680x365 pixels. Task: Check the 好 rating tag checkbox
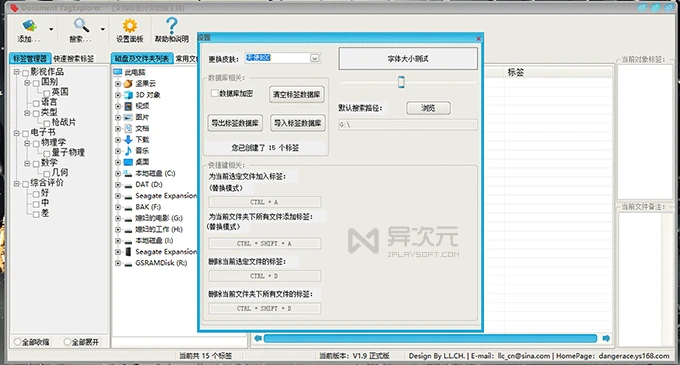[36, 194]
